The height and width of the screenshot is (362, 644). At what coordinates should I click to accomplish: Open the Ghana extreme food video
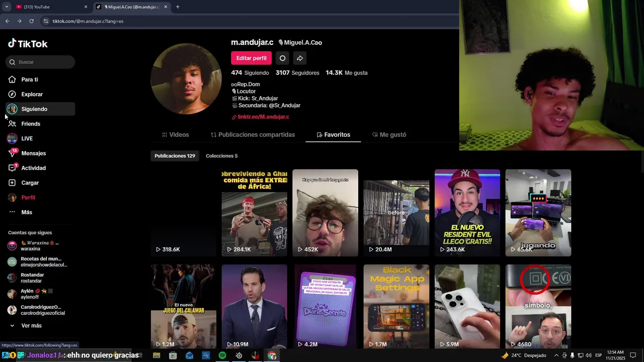pos(255,213)
